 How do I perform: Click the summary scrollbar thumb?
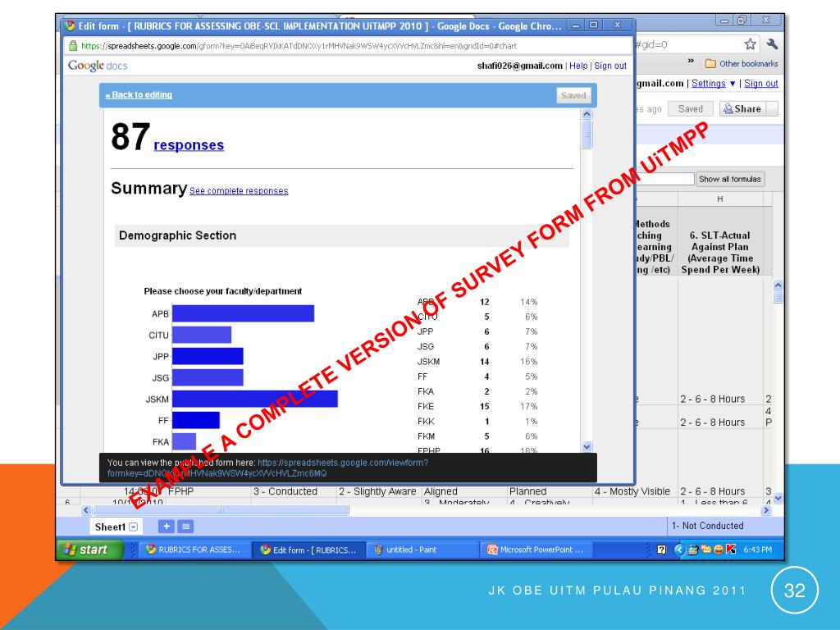pyautogui.click(x=587, y=135)
